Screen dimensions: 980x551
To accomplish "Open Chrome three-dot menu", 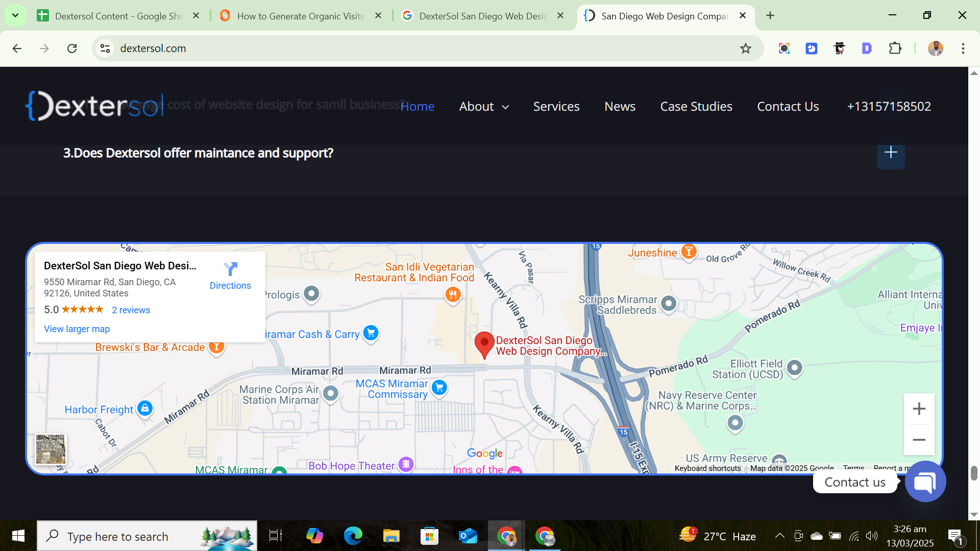I will [x=963, y=48].
